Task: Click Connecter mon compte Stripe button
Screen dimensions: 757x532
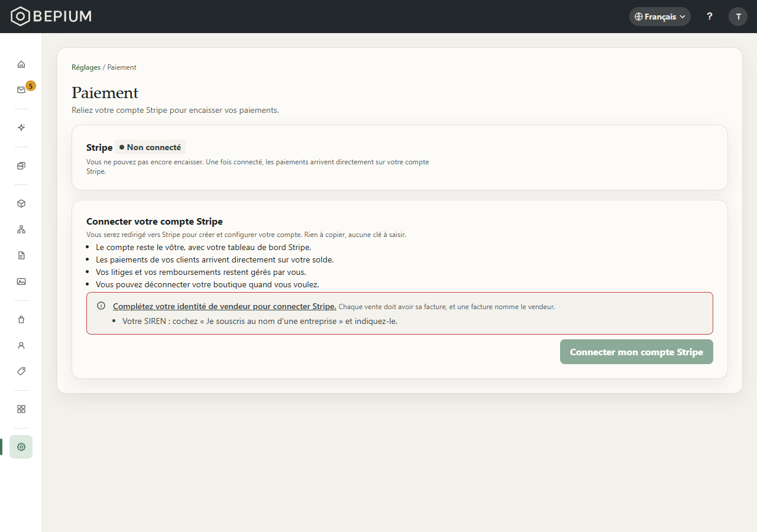Action: [636, 352]
